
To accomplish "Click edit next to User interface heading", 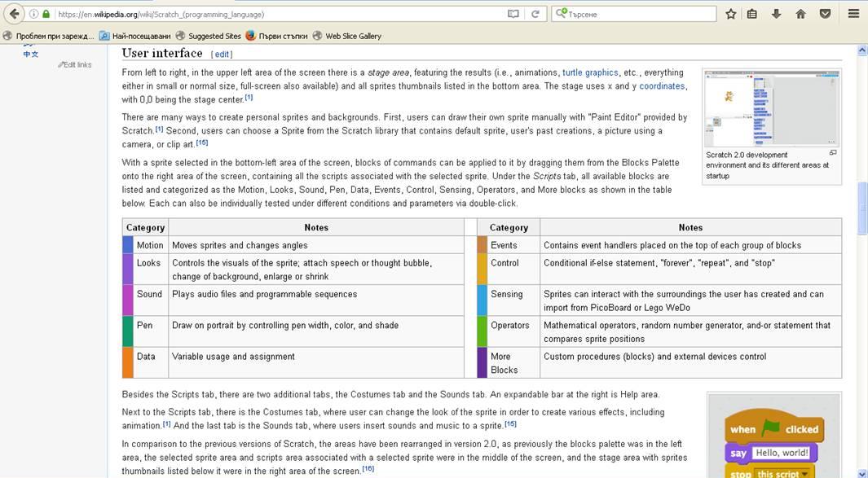I will click(223, 53).
